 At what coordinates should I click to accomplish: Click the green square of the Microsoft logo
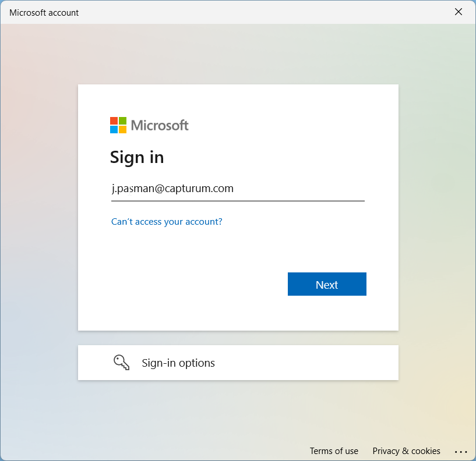(x=123, y=121)
